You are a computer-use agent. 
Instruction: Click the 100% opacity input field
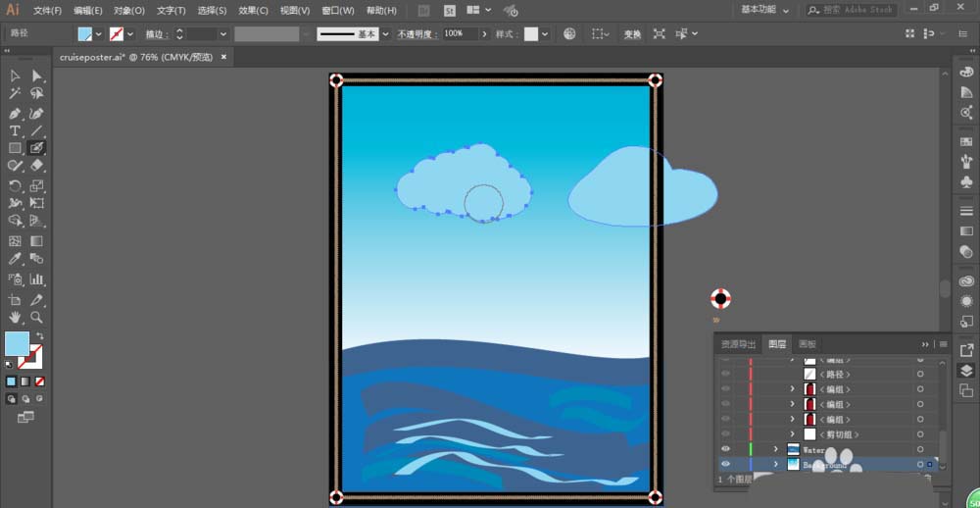point(460,33)
